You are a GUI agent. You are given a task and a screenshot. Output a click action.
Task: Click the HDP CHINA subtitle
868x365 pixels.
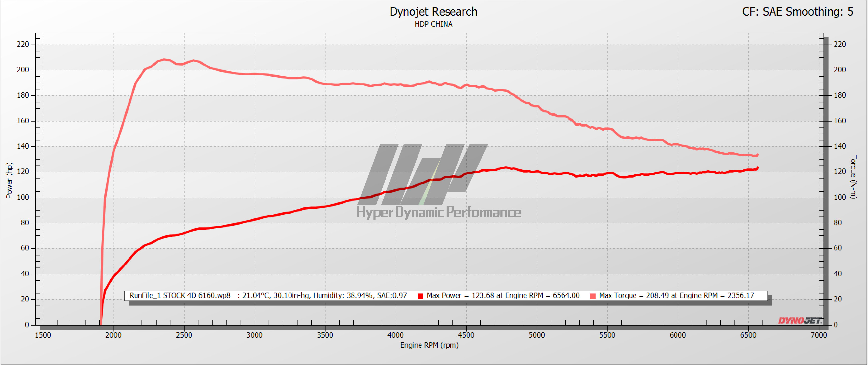click(x=433, y=24)
